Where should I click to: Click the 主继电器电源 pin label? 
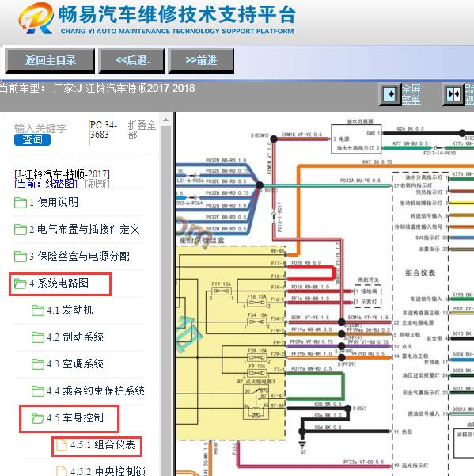click(x=418, y=322)
